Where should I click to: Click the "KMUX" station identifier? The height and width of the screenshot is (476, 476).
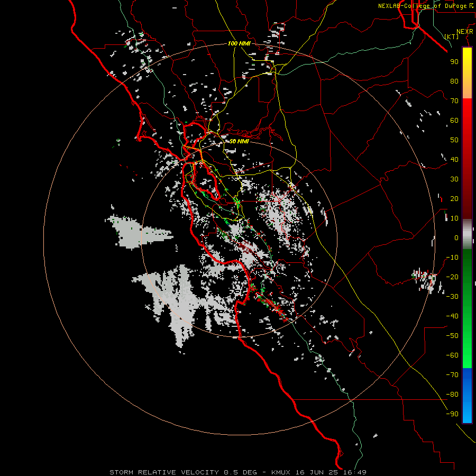pyautogui.click(x=281, y=472)
